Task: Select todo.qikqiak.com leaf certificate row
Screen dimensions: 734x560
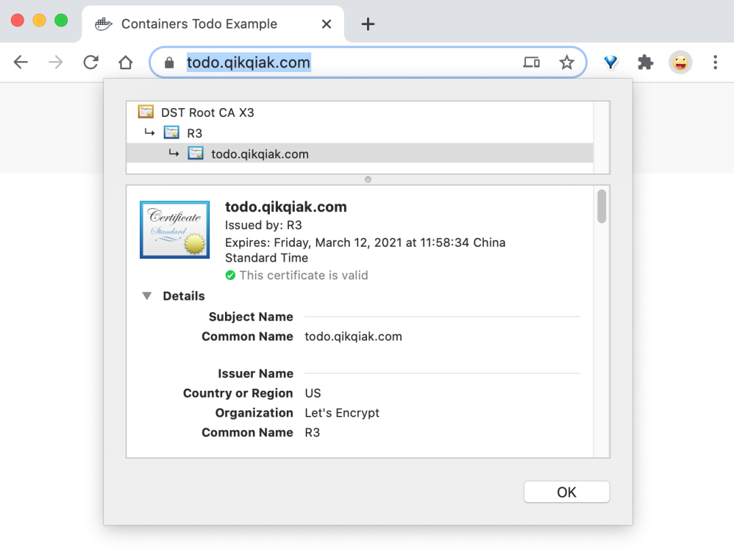Action: 360,154
